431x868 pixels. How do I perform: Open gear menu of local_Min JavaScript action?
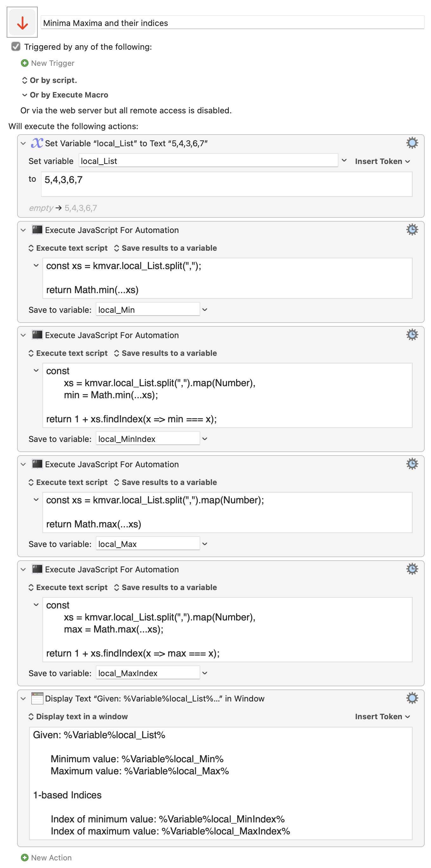pyautogui.click(x=412, y=230)
